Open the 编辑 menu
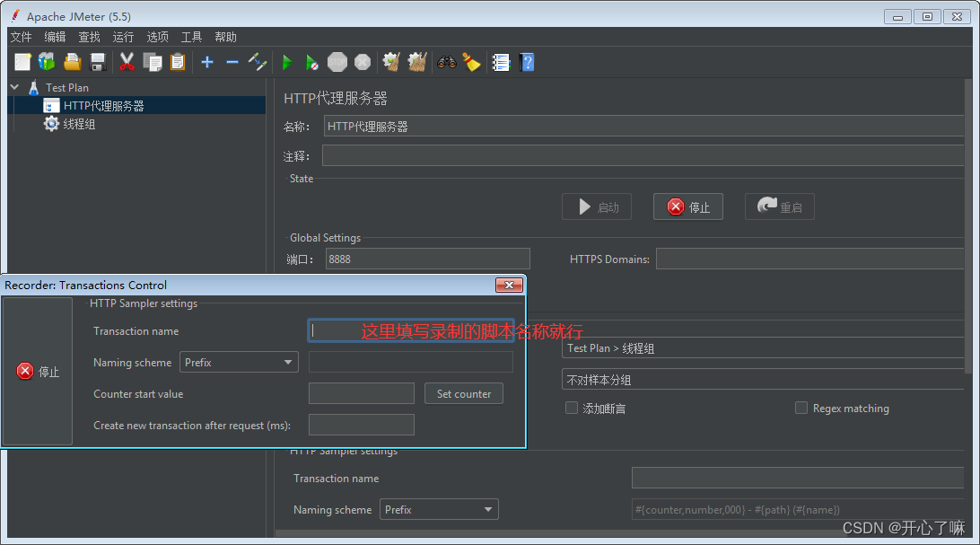The width and height of the screenshot is (980, 545). coord(55,37)
